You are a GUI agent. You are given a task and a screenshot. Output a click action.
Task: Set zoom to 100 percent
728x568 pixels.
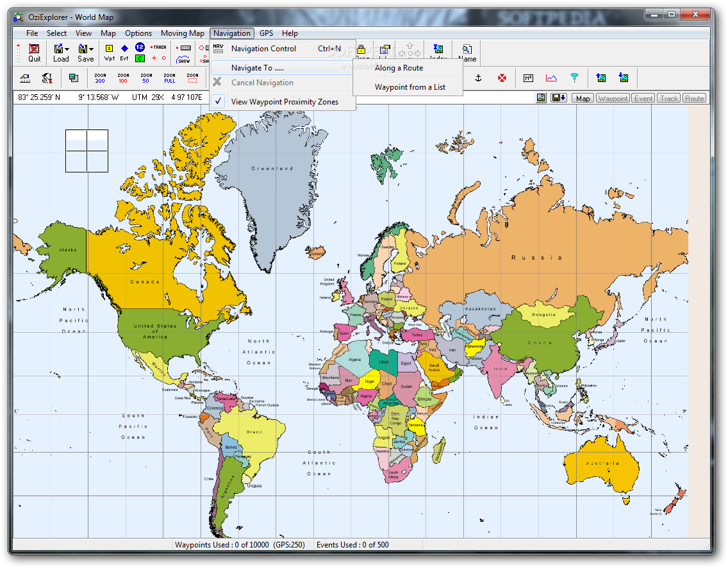[123, 78]
